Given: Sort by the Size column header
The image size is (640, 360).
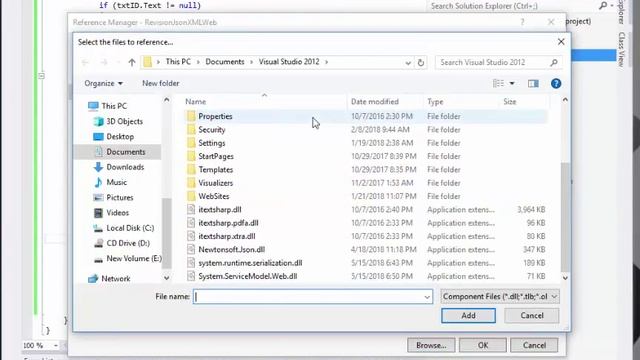Looking at the screenshot, I should click(x=509, y=102).
